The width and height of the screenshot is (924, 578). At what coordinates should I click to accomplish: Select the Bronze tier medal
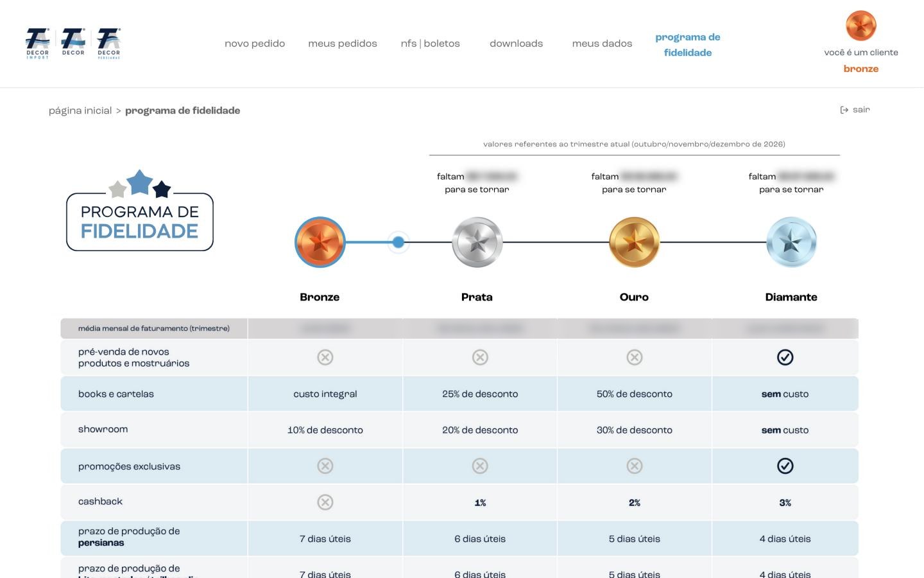point(320,242)
